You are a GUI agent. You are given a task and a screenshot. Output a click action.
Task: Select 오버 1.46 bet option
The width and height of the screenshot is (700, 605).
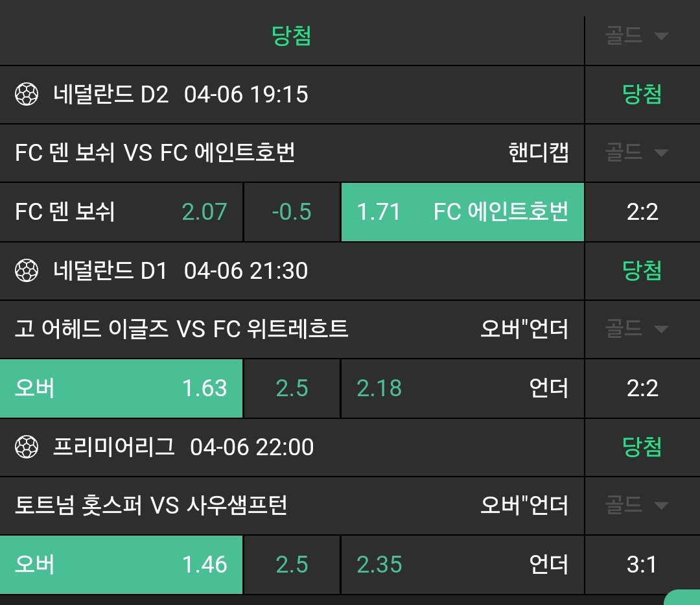pyautogui.click(x=121, y=564)
